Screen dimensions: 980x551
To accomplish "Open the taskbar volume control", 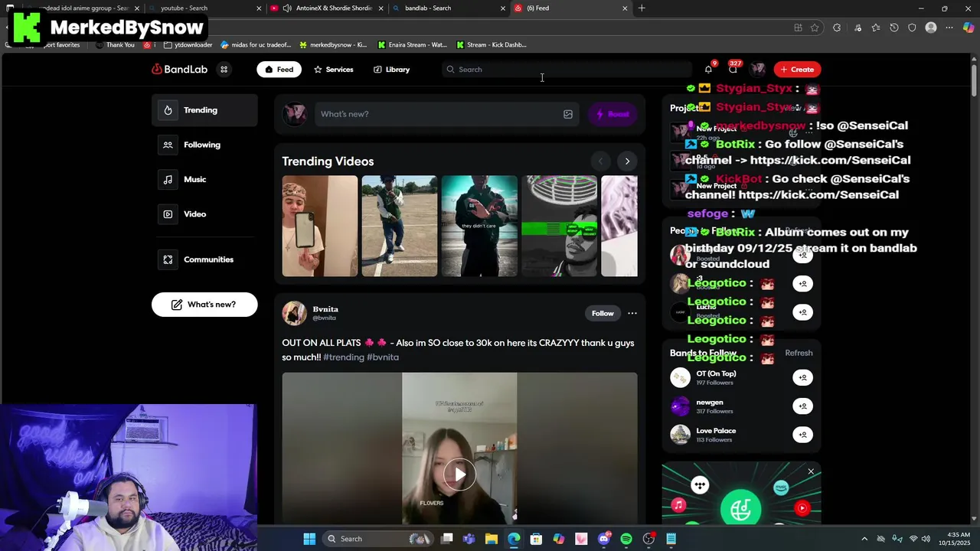I will click(926, 539).
